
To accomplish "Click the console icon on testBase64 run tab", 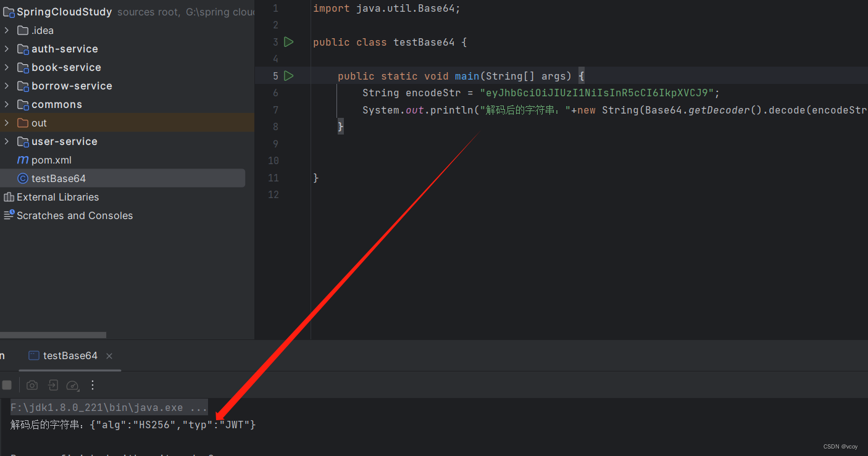I will [x=34, y=355].
